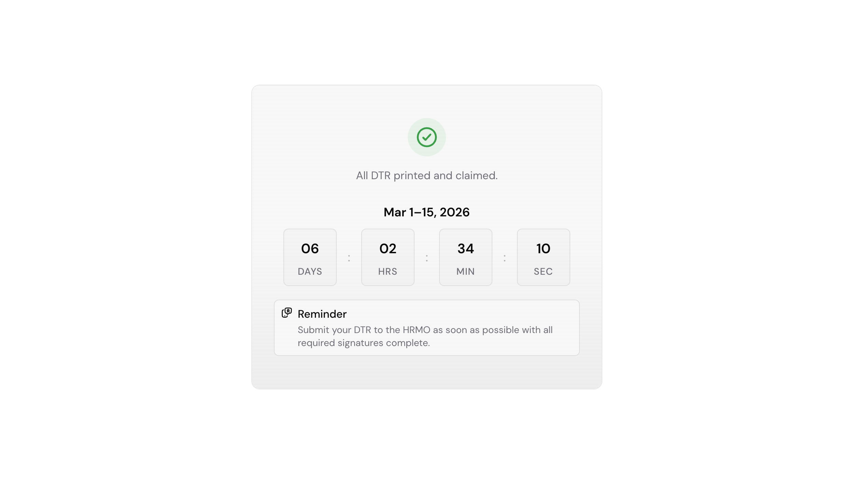Image resolution: width=868 pixels, height=488 pixels.
Task: Click the DAYS countdown tile
Action: point(309,257)
